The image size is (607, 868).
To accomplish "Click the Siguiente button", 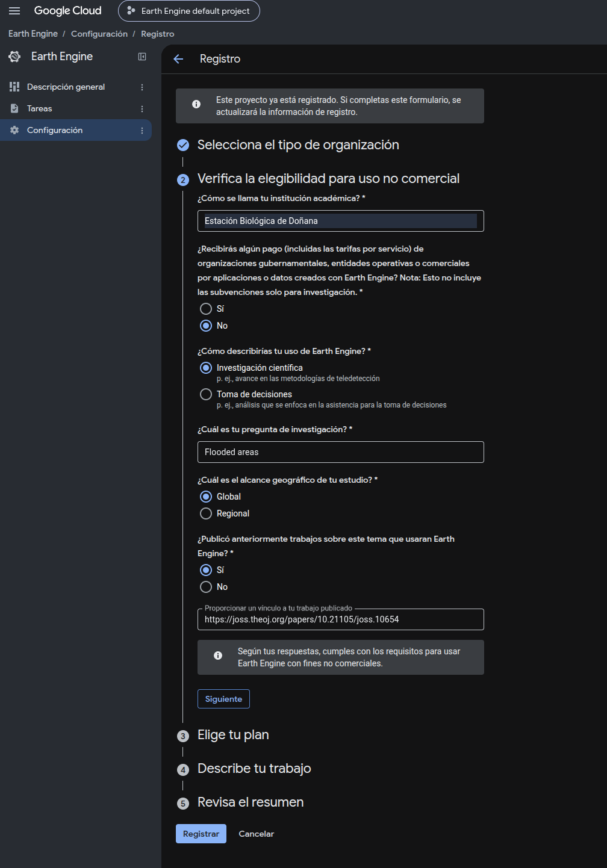I will click(x=223, y=699).
